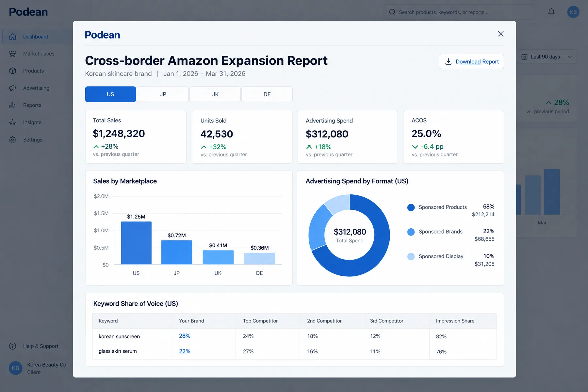Click the ACOS 25.0% value
This screenshot has width=588, height=392.
point(426,134)
